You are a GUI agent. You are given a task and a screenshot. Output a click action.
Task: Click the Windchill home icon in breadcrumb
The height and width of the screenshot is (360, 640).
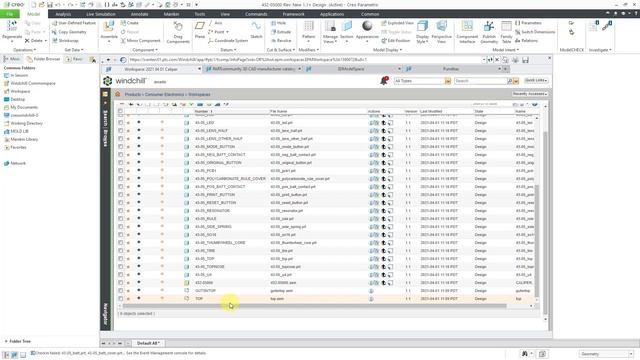click(x=118, y=94)
